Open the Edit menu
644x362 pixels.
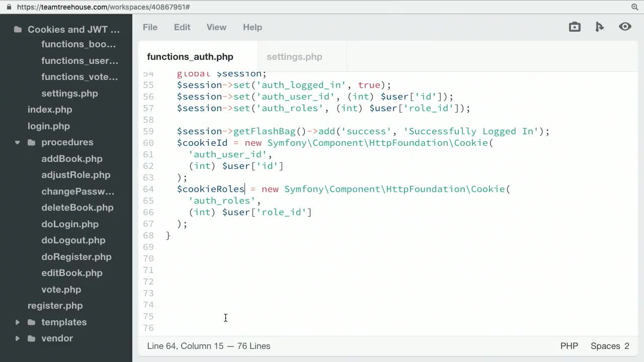(182, 27)
